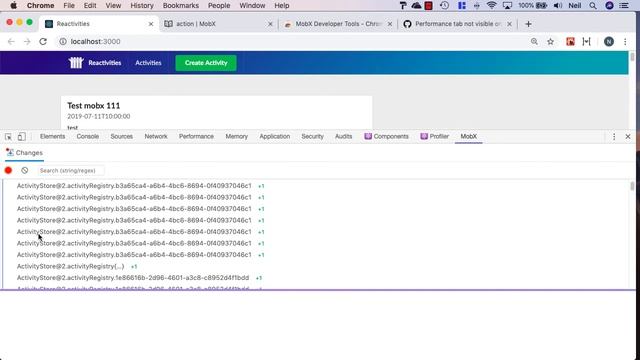Open the Performance DevTools tab
640x360 pixels.
(196, 136)
